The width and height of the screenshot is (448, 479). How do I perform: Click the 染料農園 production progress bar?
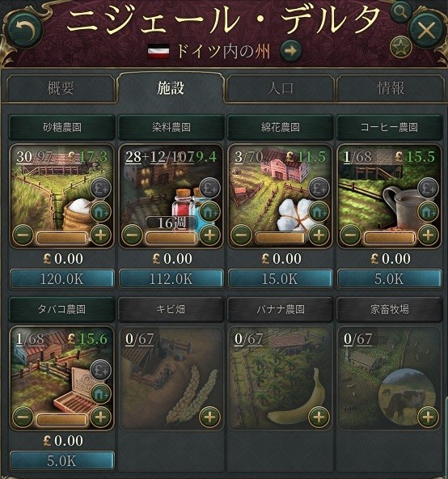(171, 238)
